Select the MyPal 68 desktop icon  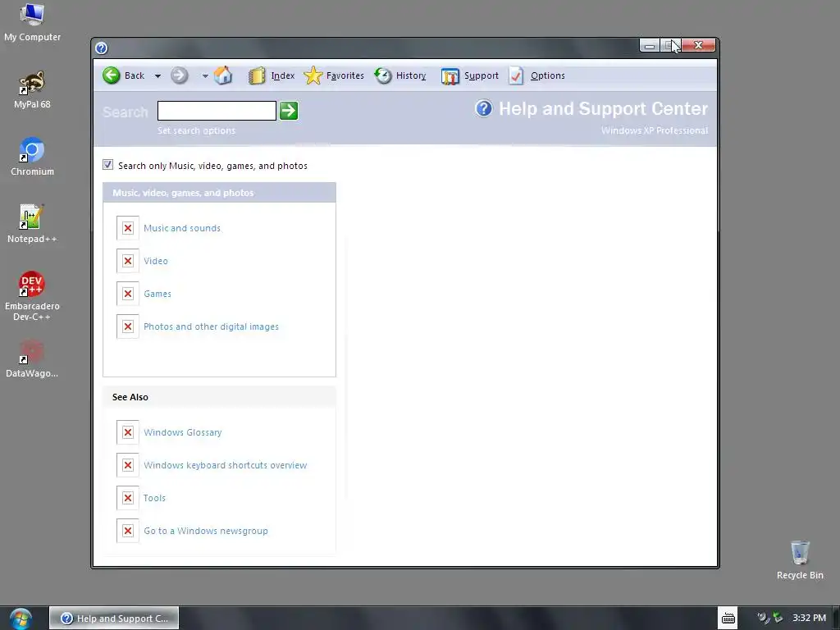pos(32,90)
